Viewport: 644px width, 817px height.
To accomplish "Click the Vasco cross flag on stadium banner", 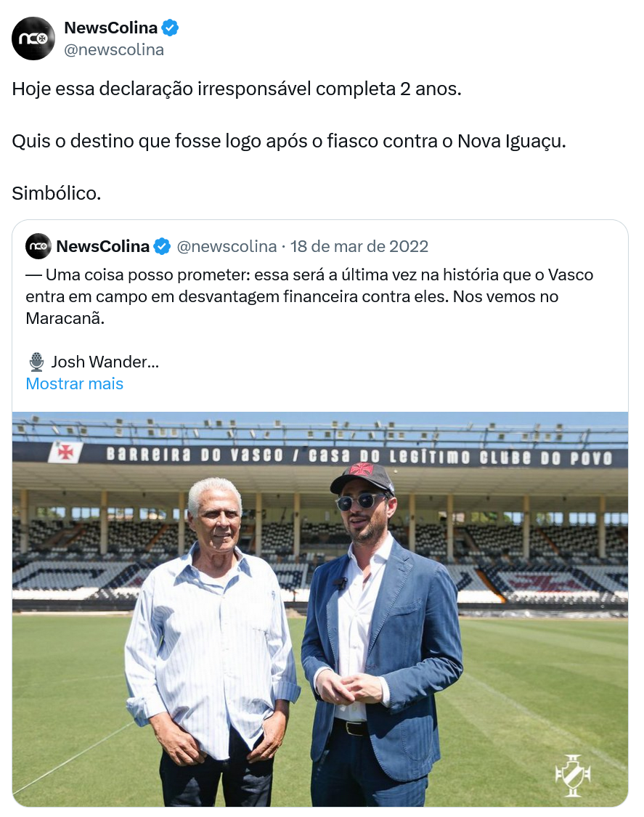I will 65,452.
